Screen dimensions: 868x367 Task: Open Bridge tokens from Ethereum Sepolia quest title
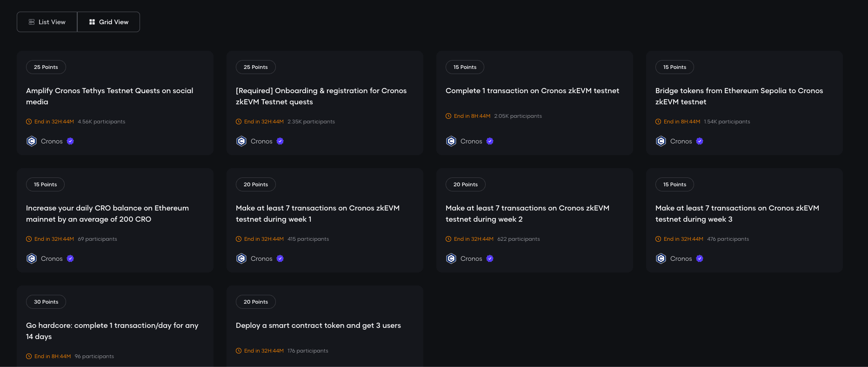point(739,96)
